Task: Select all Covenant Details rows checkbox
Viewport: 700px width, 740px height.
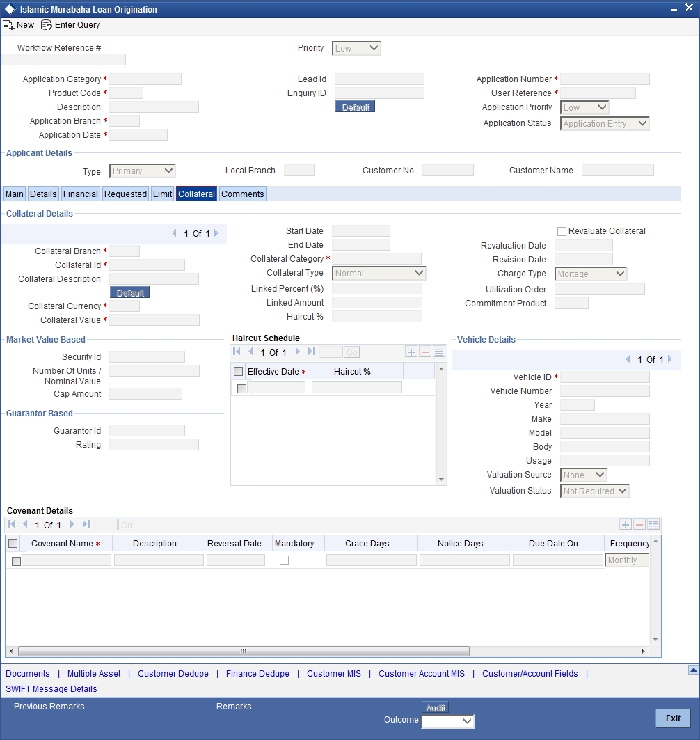Action: (x=13, y=544)
